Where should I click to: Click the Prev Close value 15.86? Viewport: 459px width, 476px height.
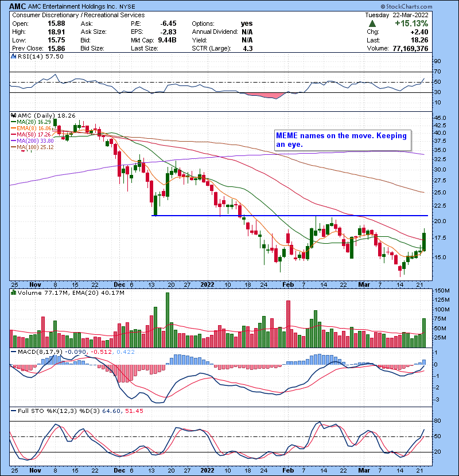(56, 49)
